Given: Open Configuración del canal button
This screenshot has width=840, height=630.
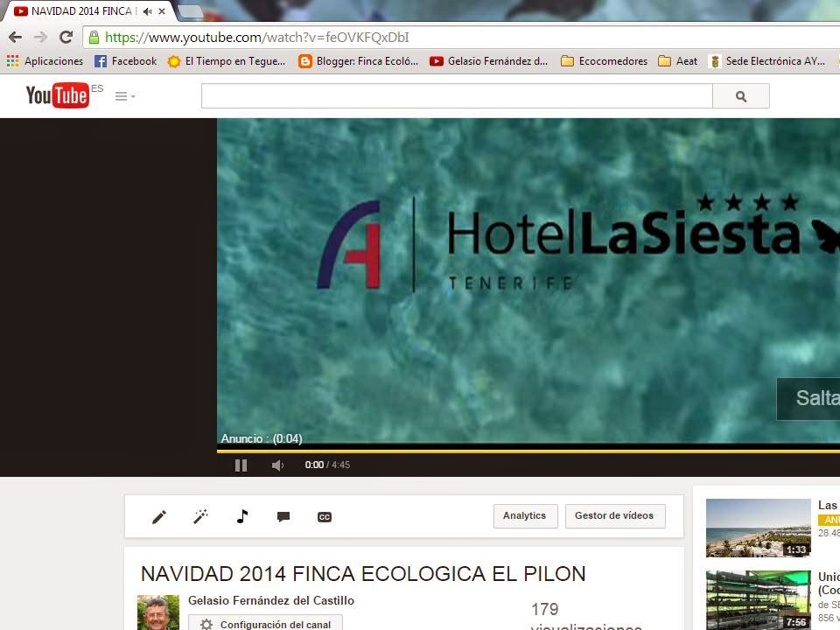Looking at the screenshot, I should click(265, 624).
